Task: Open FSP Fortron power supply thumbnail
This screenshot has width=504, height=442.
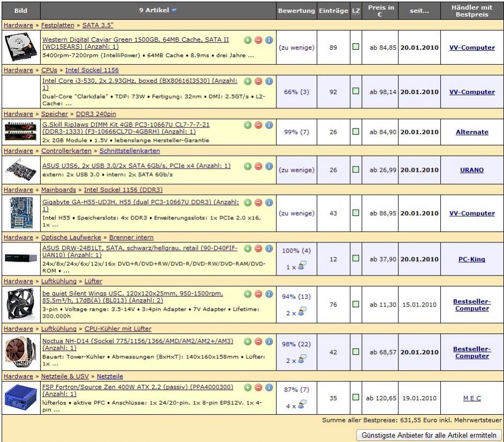Action: [21, 398]
